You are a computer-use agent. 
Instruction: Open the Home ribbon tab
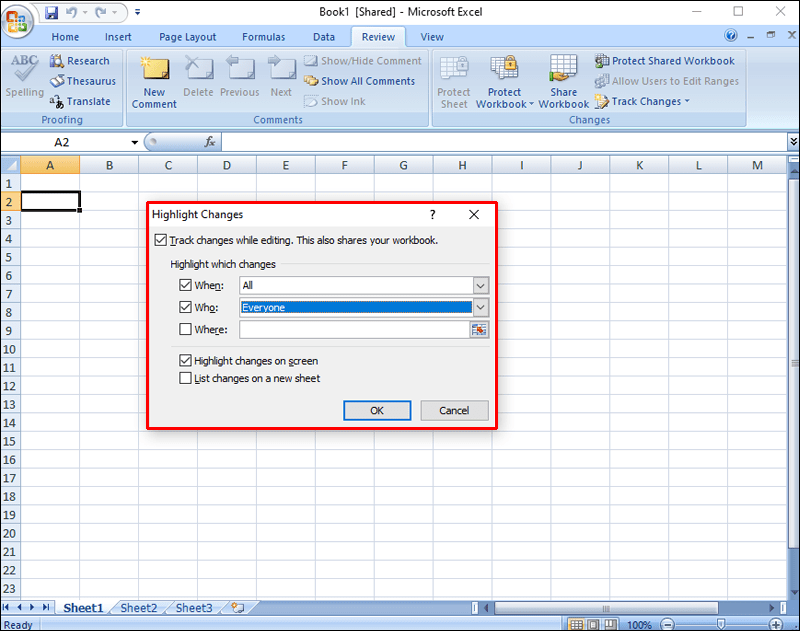point(65,37)
